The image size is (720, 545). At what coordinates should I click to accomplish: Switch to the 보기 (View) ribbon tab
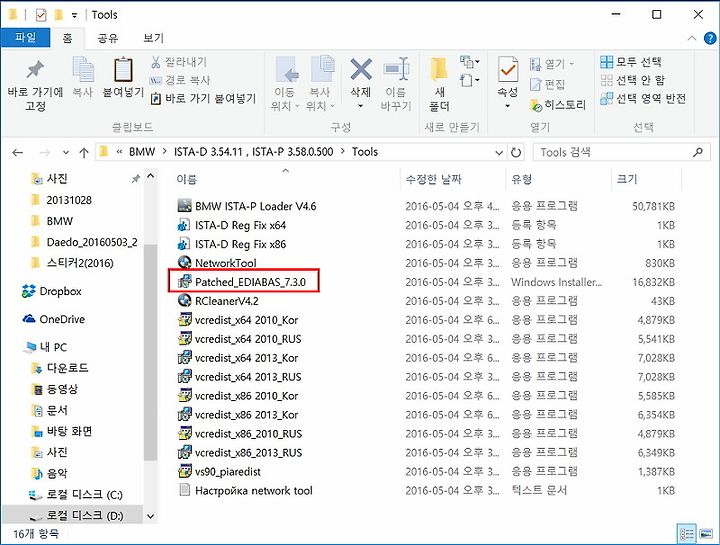pyautogui.click(x=153, y=38)
